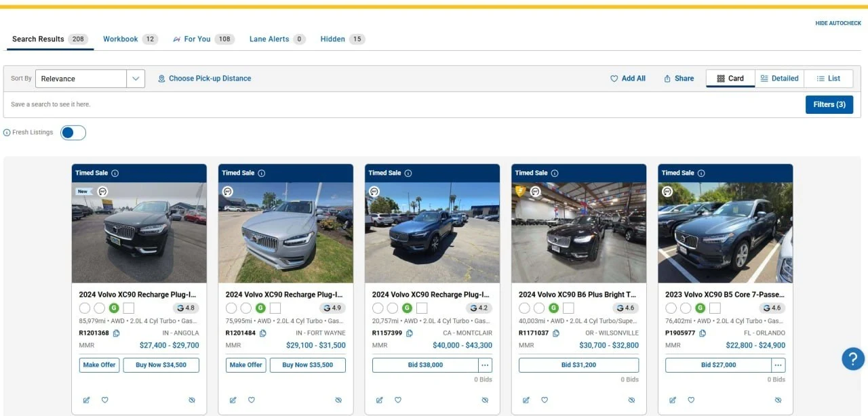Favorite the Fort Wayne Volvo with heart
The image size is (868, 416).
tap(252, 400)
